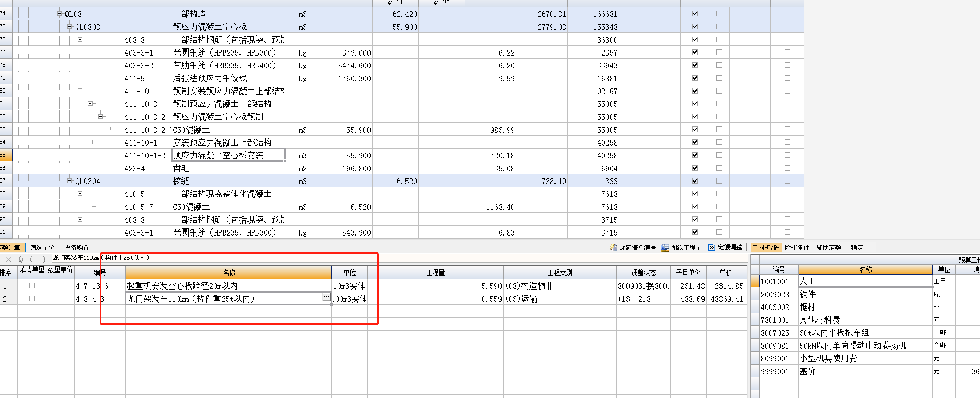Uncheck the checked box in the 411-5 row
980x398 pixels.
coord(695,78)
